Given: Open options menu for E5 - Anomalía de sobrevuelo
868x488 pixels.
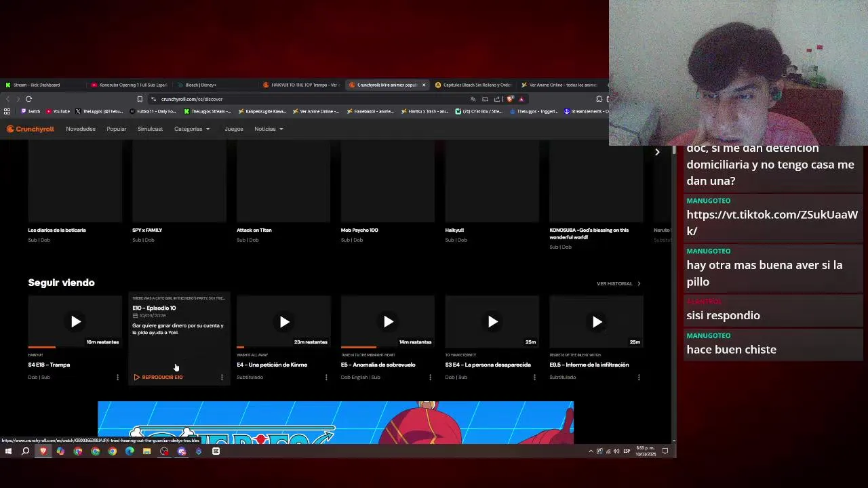Looking at the screenshot, I should (x=430, y=377).
